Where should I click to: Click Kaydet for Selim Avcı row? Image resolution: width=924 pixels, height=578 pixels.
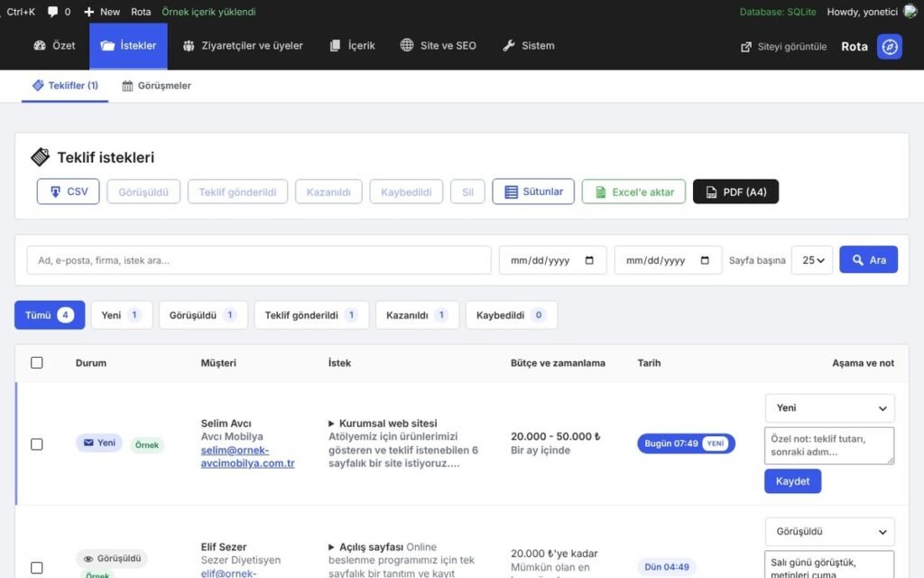click(792, 481)
